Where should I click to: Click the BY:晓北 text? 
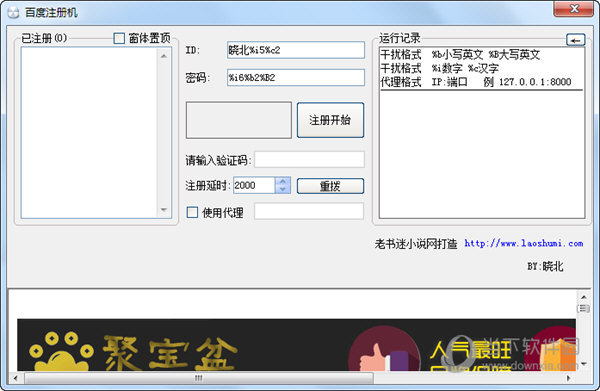[x=545, y=266]
